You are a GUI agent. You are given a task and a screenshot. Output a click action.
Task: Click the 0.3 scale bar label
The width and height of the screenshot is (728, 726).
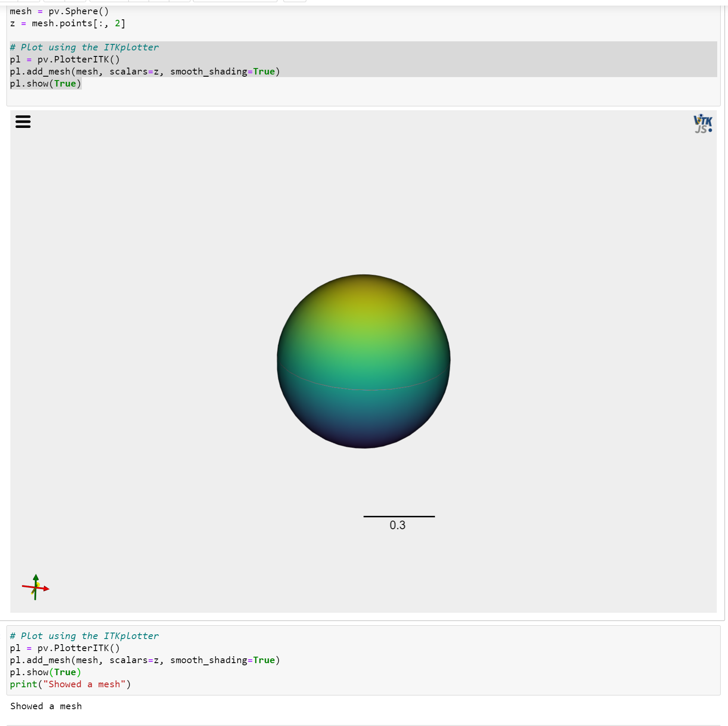398,525
